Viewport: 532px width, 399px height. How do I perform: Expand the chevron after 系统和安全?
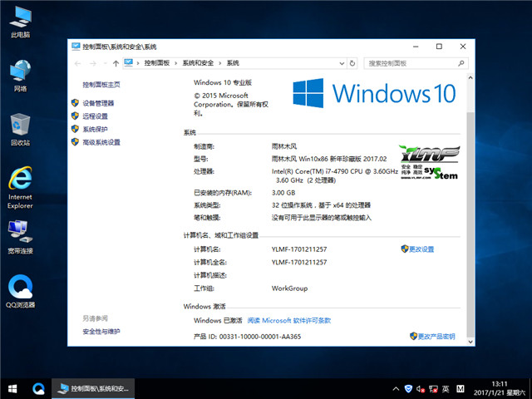tap(220, 63)
